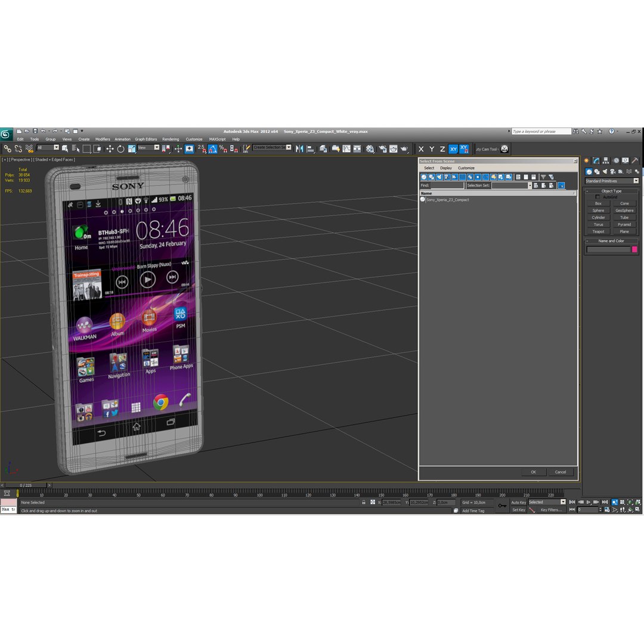Open the Edit menu
The image size is (644, 644).
[20, 139]
